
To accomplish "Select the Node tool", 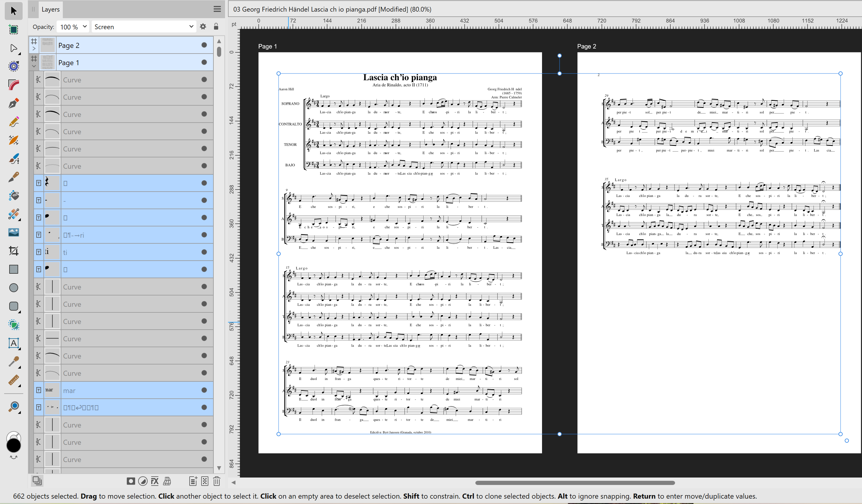I will coord(13,48).
